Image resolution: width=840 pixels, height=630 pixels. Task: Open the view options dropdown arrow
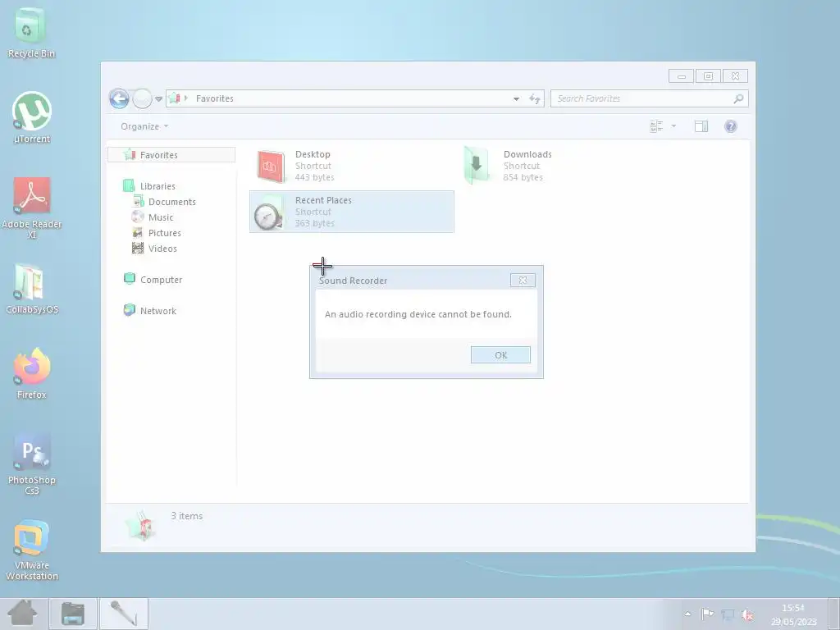pos(673,126)
